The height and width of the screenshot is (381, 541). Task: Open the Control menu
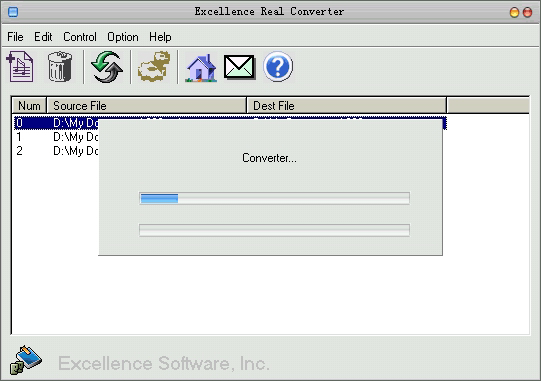click(x=80, y=37)
